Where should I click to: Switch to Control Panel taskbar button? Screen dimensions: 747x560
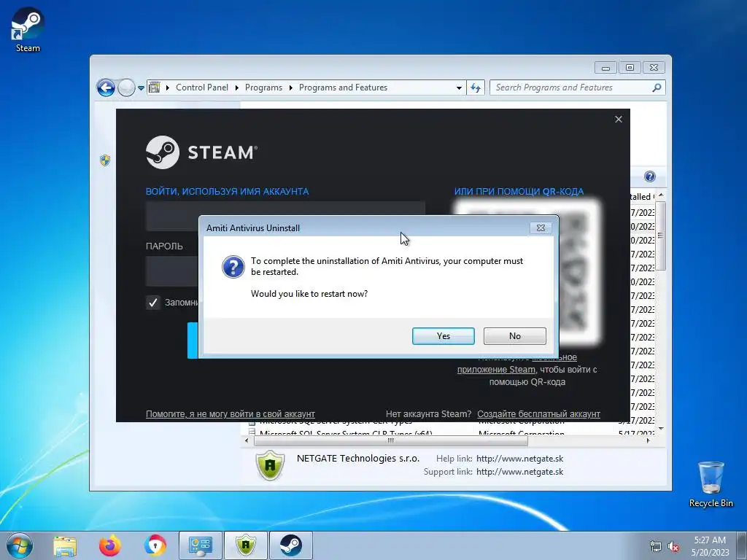pyautogui.click(x=200, y=545)
